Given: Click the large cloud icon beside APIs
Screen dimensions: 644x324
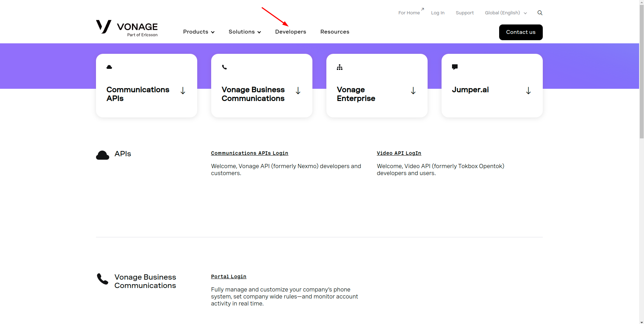Looking at the screenshot, I should pyautogui.click(x=103, y=155).
